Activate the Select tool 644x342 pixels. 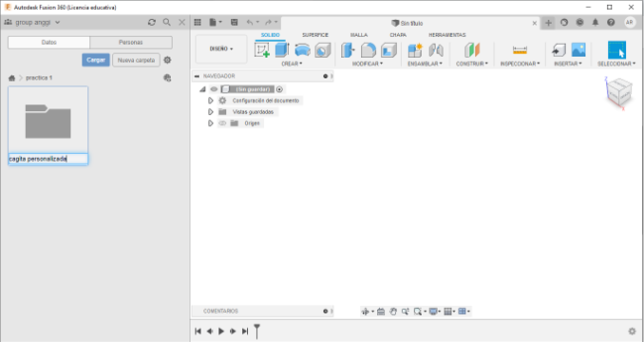(616, 50)
